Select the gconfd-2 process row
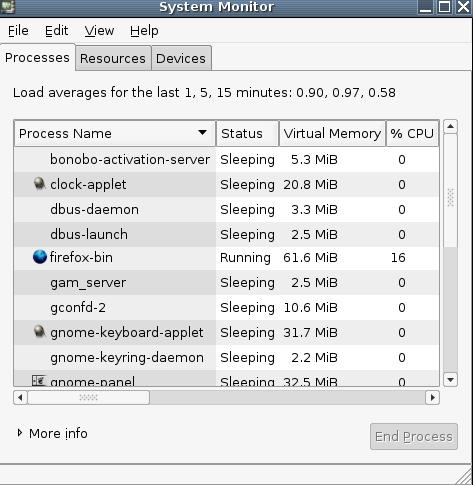 point(226,307)
